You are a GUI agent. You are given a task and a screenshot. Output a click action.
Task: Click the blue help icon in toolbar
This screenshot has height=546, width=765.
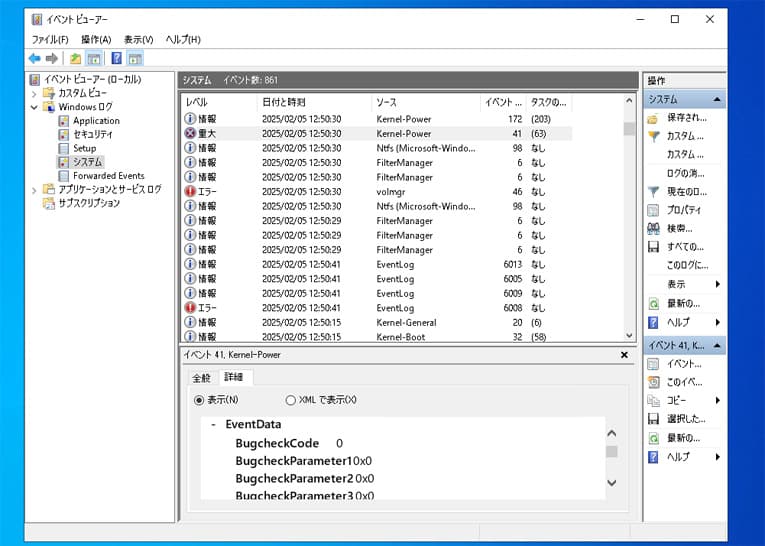tap(116, 59)
